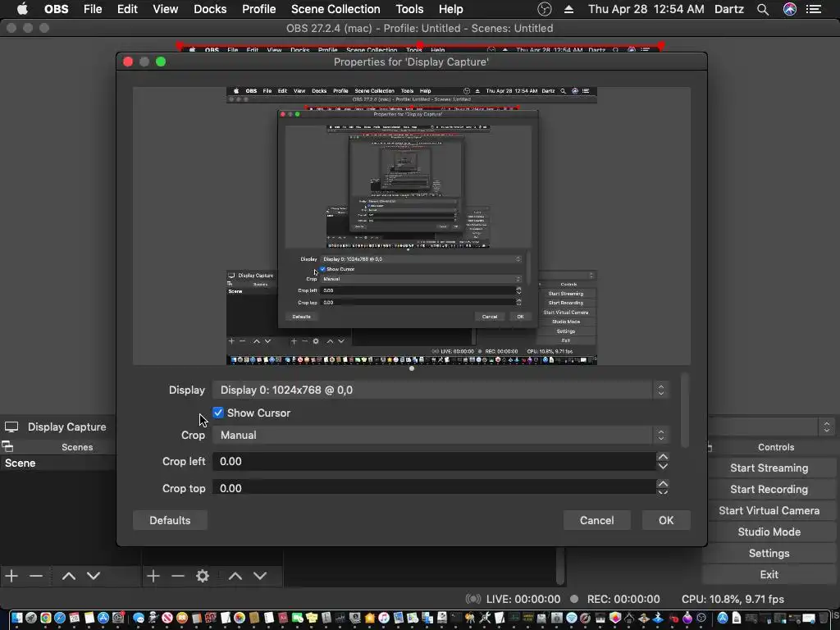Open the File menu

[93, 9]
